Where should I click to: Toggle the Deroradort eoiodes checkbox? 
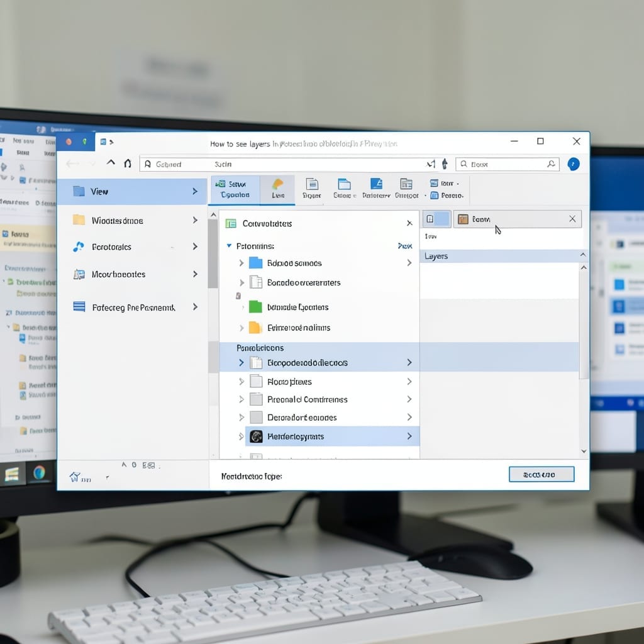point(257,418)
